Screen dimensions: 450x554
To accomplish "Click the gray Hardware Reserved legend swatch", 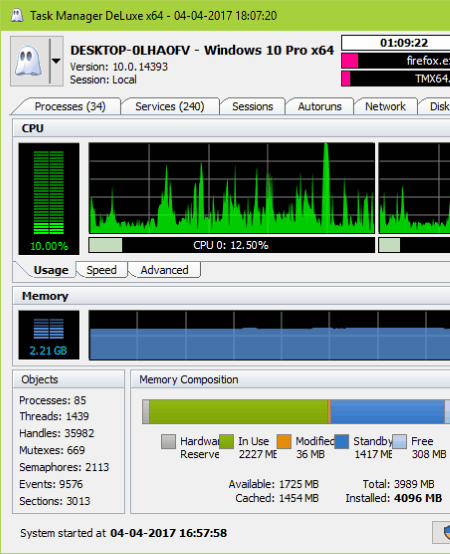I will coord(168,442).
